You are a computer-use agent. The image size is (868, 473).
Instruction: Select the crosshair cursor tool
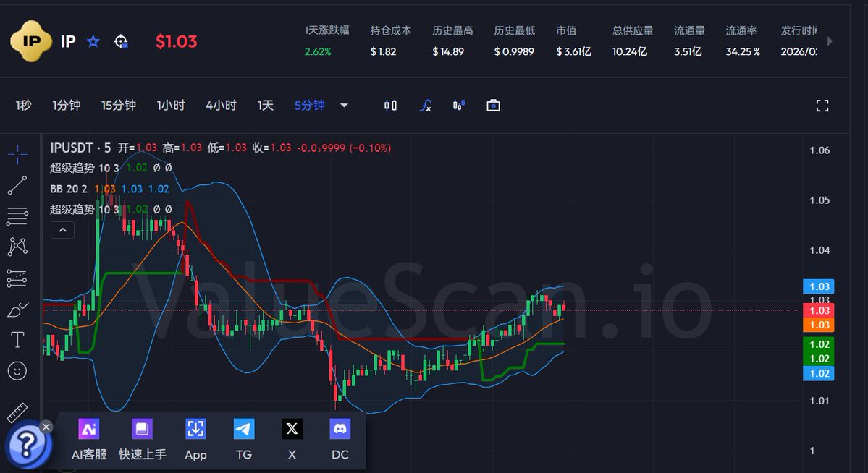coord(17,154)
